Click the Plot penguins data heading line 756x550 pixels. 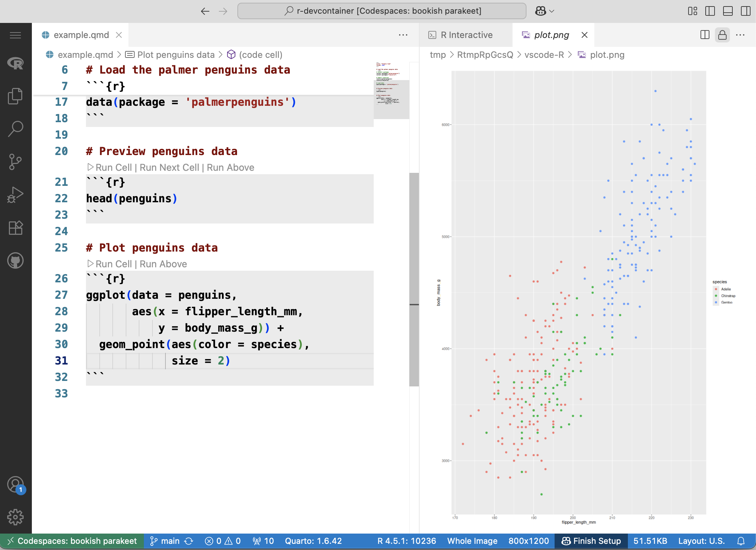152,248
